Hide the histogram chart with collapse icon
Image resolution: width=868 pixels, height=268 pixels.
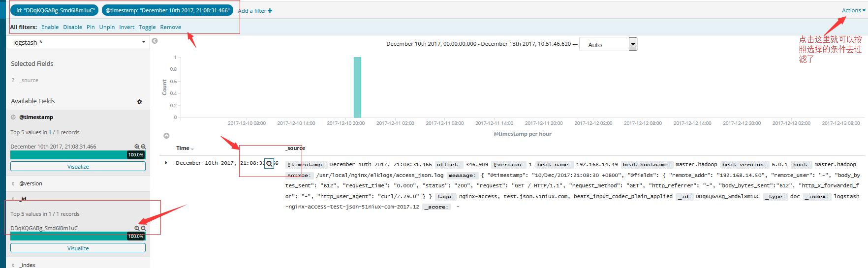pyautogui.click(x=166, y=136)
